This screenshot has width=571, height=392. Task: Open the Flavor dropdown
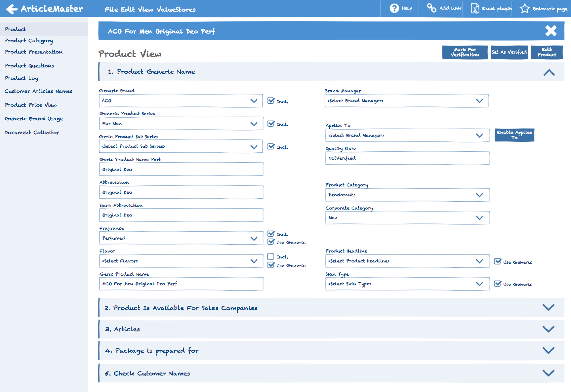tap(181, 261)
